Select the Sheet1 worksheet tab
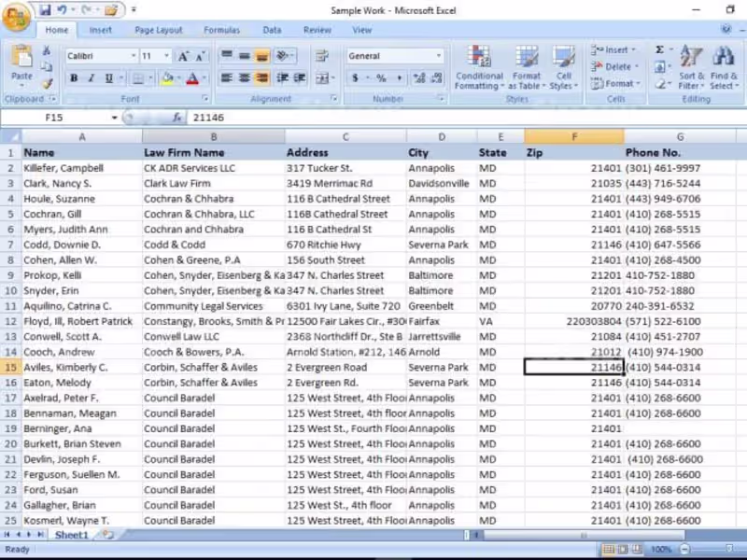This screenshot has height=560, width=747. coord(72,535)
